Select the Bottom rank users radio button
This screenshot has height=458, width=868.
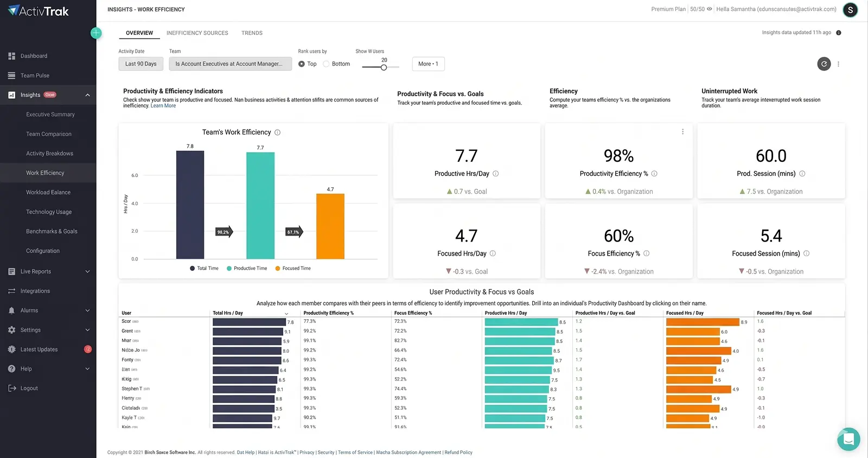[326, 64]
